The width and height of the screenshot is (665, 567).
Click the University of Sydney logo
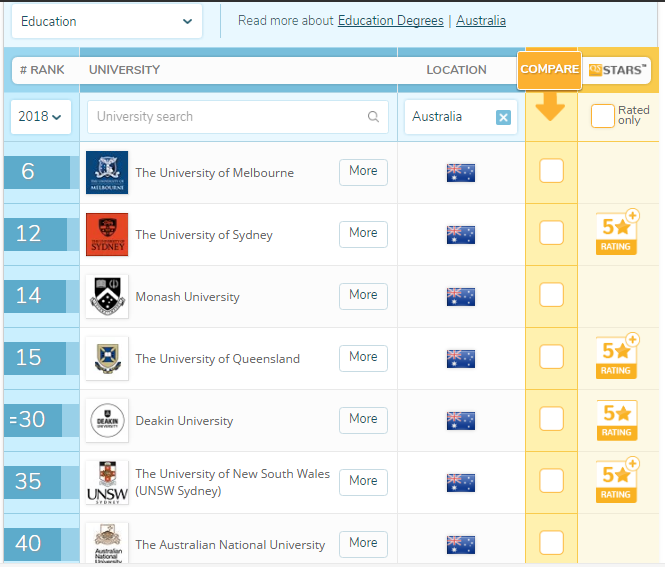click(107, 234)
